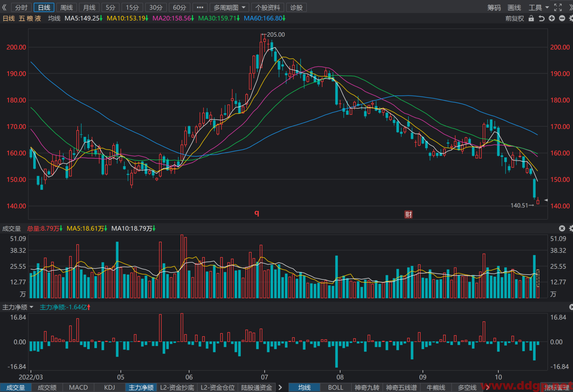Toggle 前复权 price adjustment mode
Viewport: 573px width, 392px height.
point(514,19)
